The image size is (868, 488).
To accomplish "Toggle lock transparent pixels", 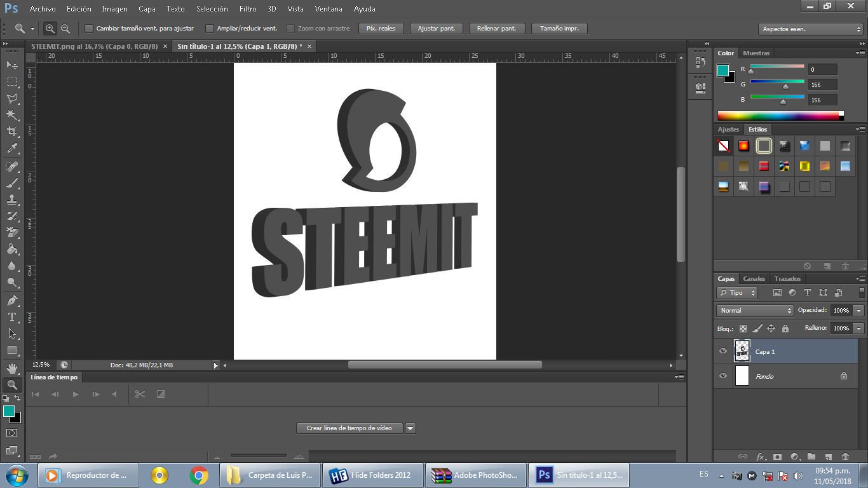I will tap(743, 329).
